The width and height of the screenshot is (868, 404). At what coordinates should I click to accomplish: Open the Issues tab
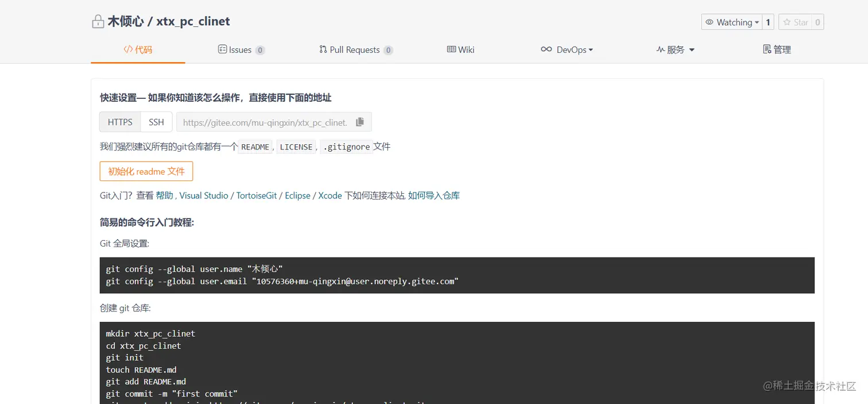coord(241,50)
